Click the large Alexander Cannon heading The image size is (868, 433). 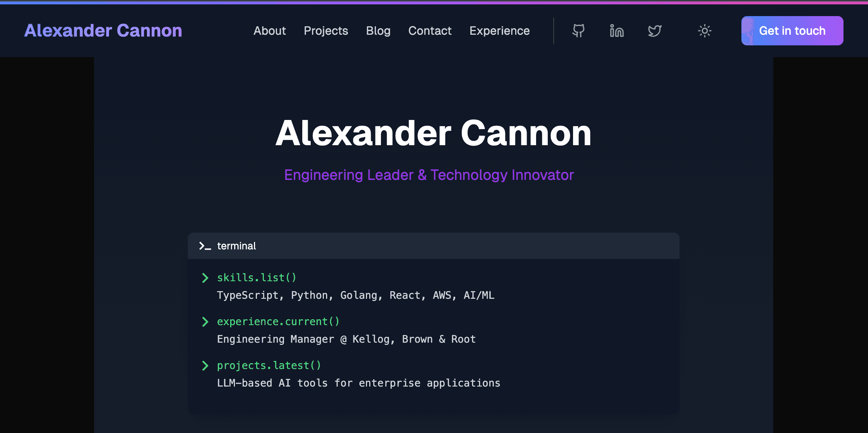point(434,133)
